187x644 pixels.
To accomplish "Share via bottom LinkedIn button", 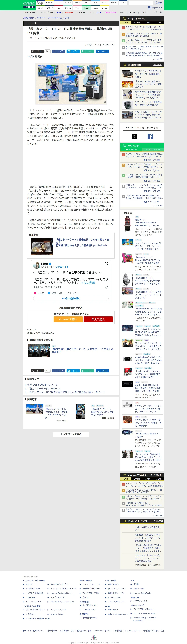I will 102,371.
